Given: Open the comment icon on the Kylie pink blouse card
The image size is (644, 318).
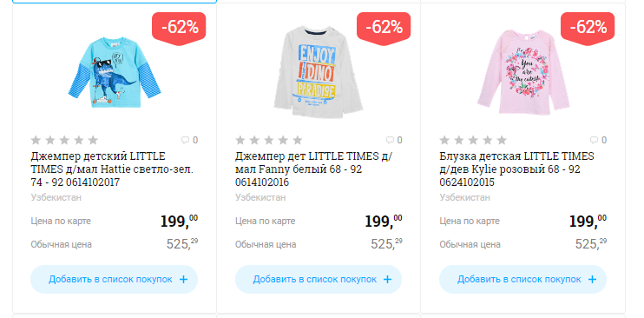Looking at the screenshot, I should 594,140.
